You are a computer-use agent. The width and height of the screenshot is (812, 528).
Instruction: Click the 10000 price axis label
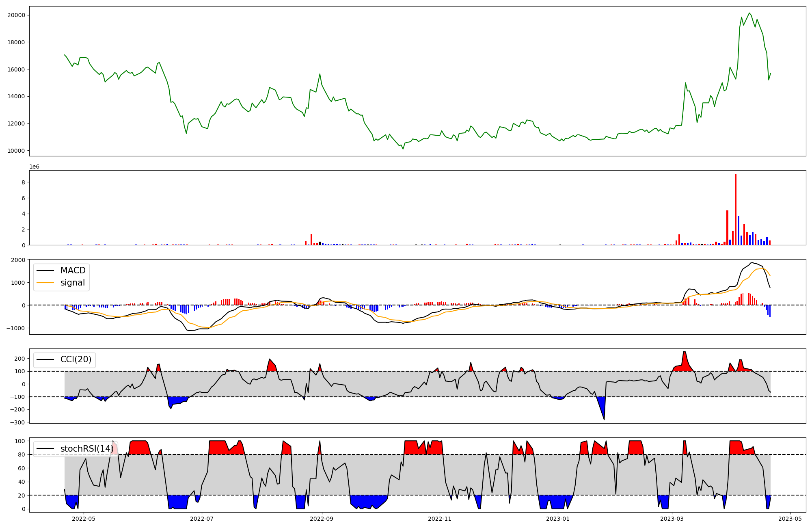click(16, 151)
